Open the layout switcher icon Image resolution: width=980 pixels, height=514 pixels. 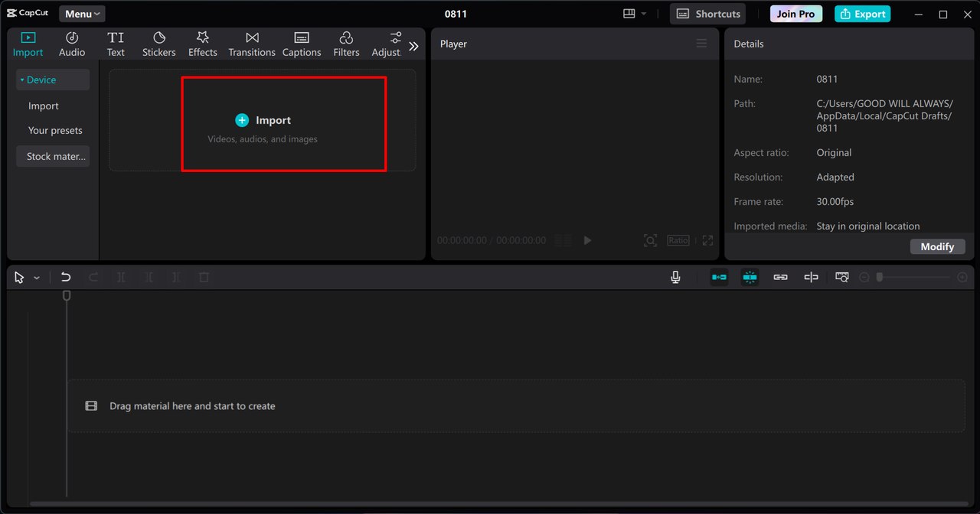(629, 14)
